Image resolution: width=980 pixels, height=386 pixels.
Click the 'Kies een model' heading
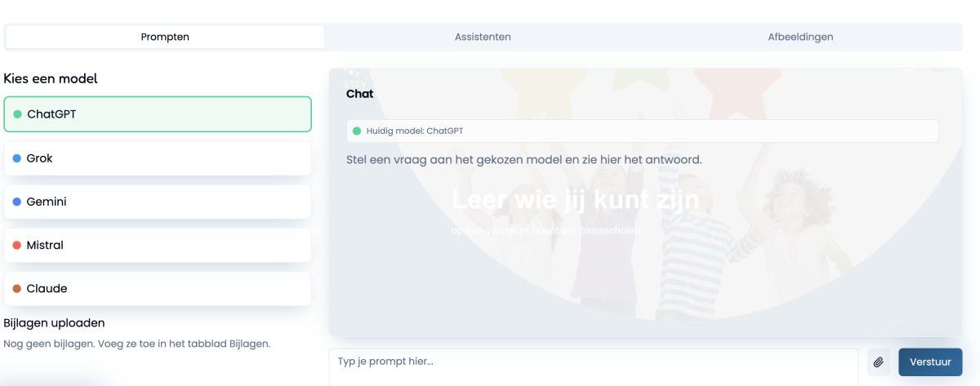[x=51, y=79]
